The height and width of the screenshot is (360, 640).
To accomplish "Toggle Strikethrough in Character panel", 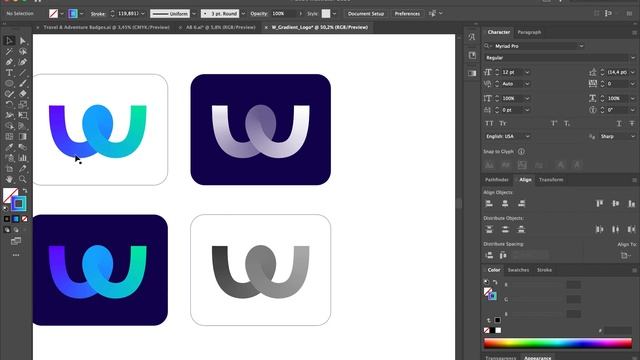I will pyautogui.click(x=632, y=123).
